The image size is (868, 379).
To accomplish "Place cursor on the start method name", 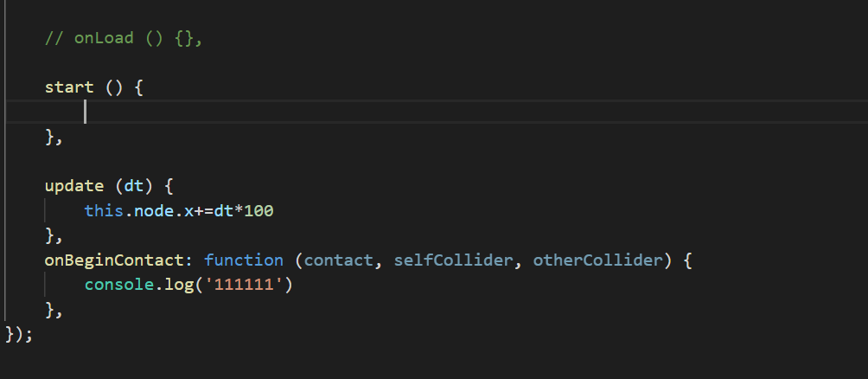I will (x=69, y=87).
